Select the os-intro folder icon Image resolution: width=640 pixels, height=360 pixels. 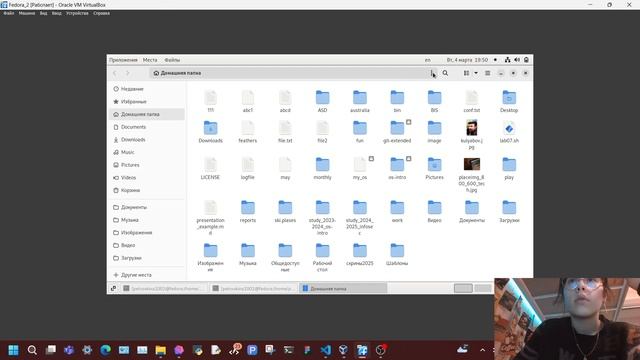[397, 165]
